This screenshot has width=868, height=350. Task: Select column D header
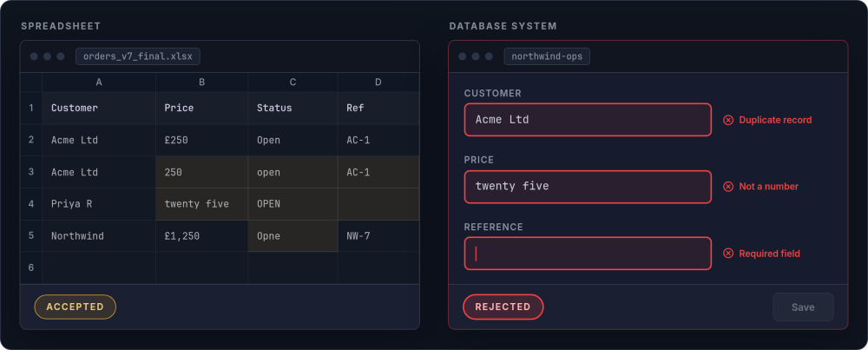pos(378,83)
